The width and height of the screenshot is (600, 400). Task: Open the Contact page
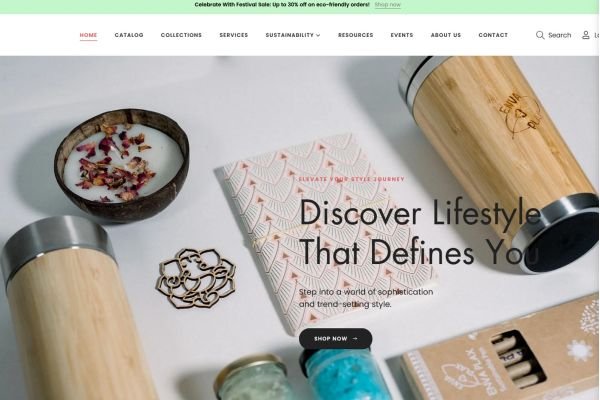493,35
